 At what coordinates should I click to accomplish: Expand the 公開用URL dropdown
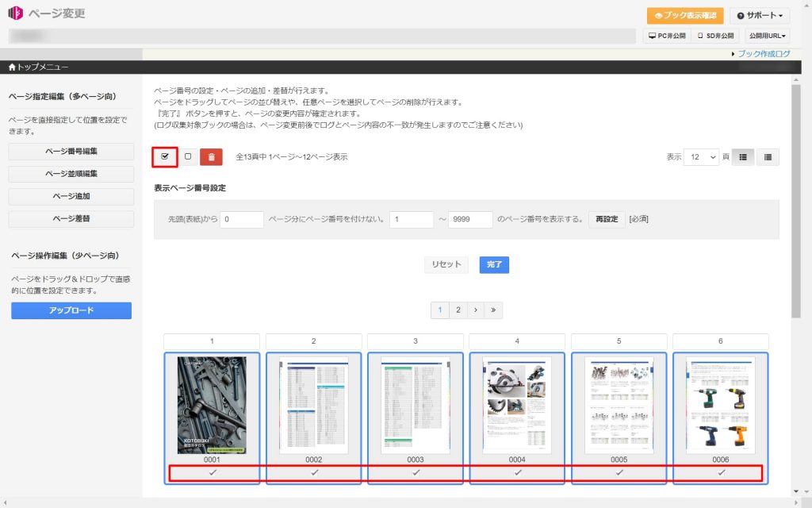coord(768,36)
